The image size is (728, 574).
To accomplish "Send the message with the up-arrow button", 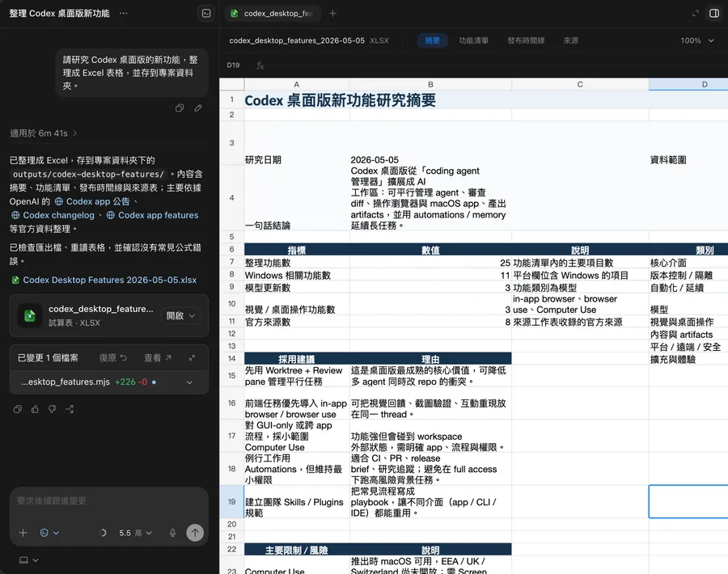I will (195, 533).
